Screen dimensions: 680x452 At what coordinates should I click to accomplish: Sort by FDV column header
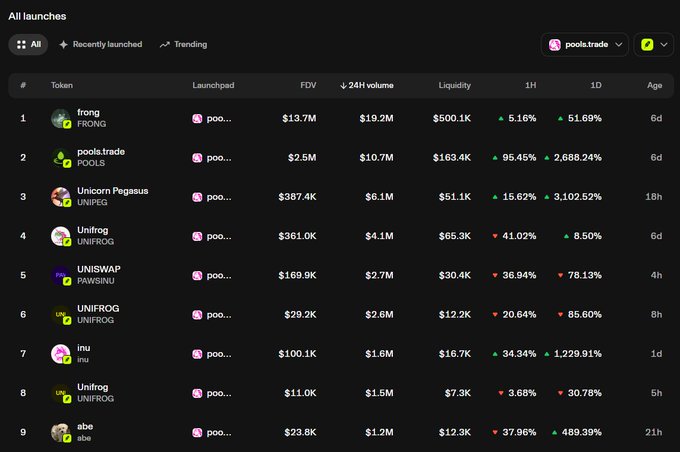308,85
